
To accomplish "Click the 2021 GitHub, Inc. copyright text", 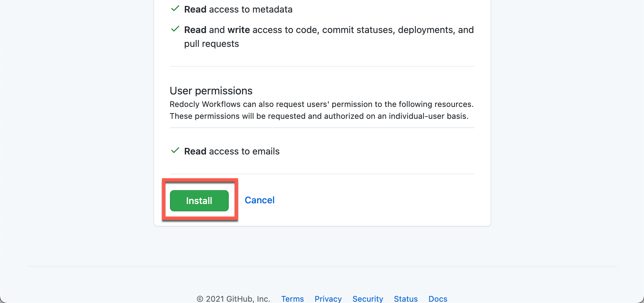I will (233, 299).
